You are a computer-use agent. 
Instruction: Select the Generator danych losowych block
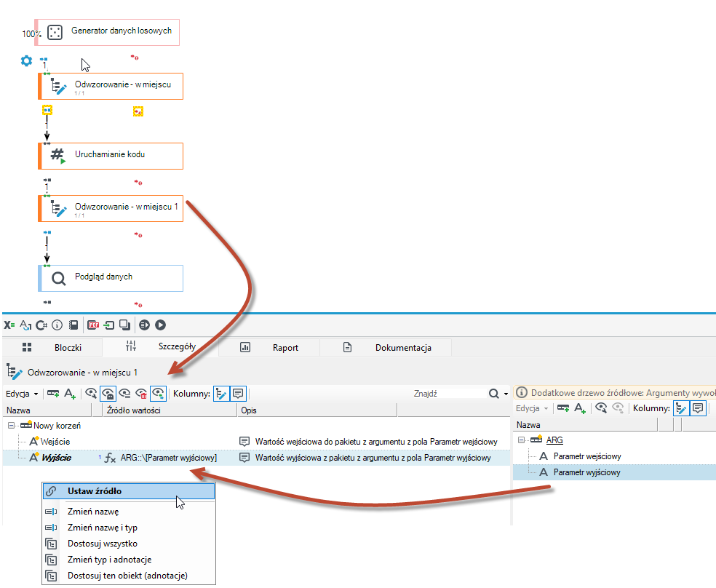[x=107, y=33]
